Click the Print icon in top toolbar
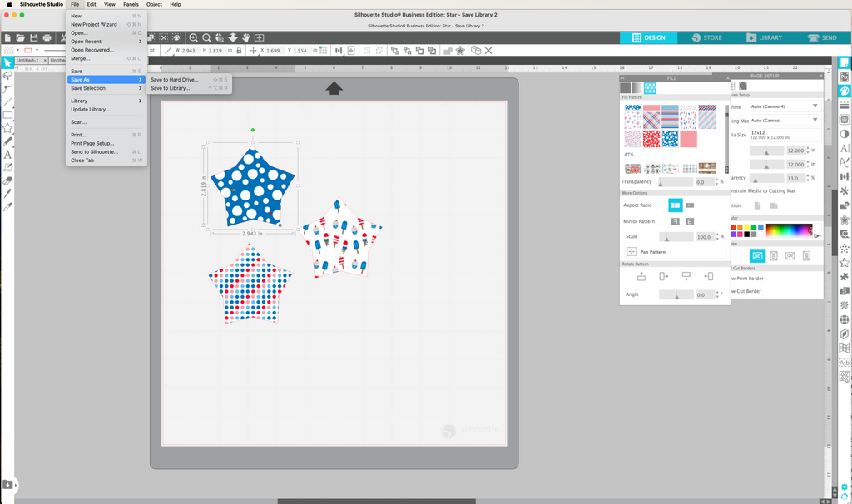852x504 pixels. [x=47, y=38]
